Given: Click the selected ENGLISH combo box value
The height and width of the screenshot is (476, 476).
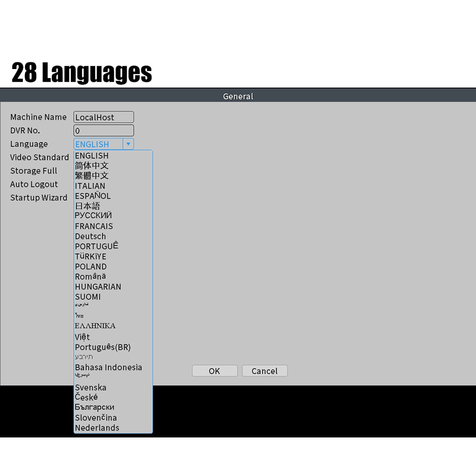Looking at the screenshot, I should 99,144.
